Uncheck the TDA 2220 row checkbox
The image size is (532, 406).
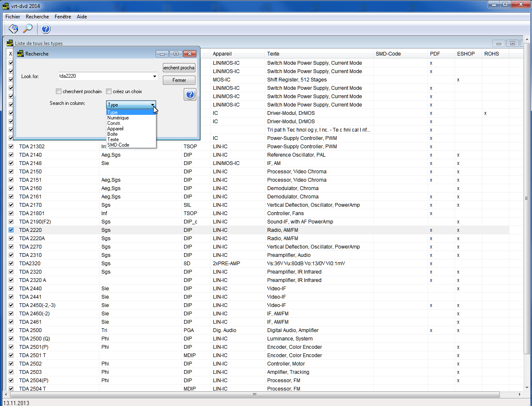11,230
